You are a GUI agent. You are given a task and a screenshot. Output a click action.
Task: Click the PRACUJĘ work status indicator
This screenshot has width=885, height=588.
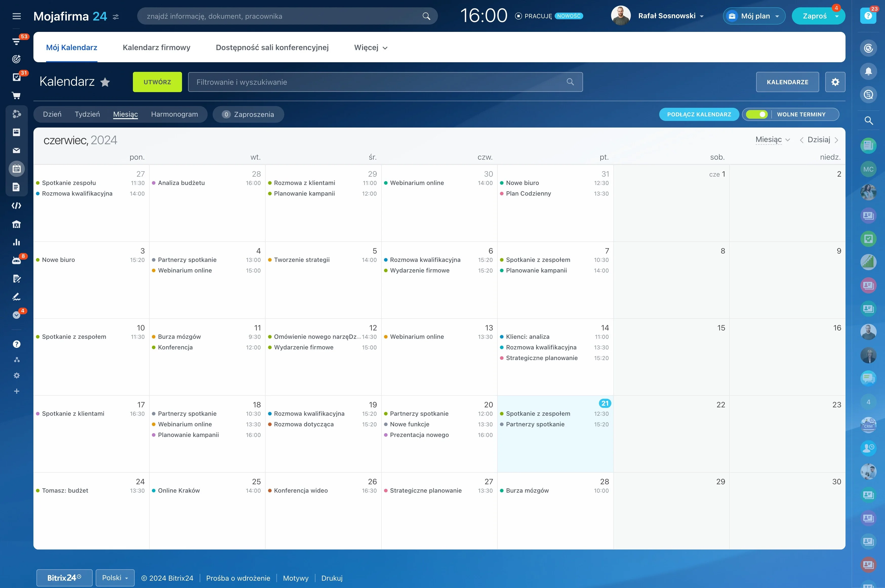[534, 16]
